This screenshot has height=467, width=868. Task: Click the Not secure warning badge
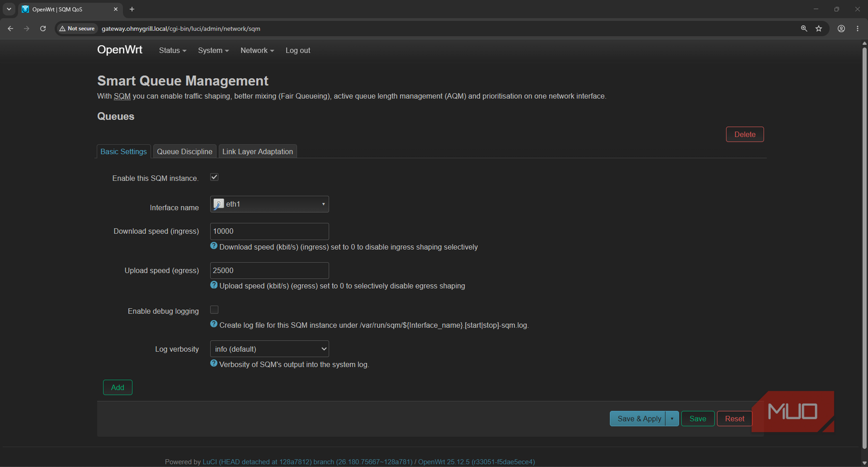[77, 28]
